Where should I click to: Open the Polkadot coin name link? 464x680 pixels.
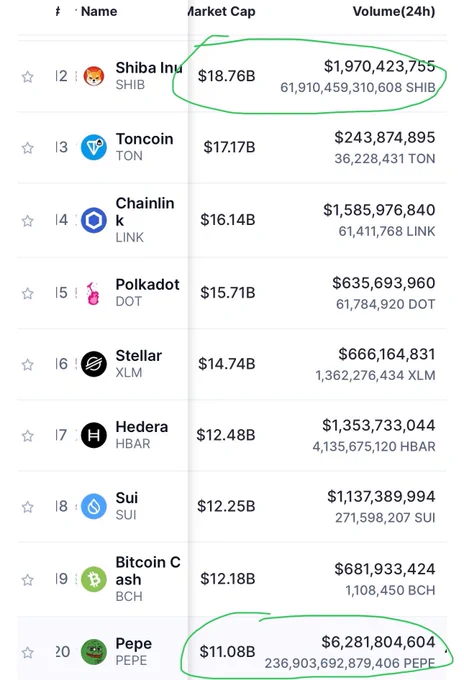click(x=147, y=284)
